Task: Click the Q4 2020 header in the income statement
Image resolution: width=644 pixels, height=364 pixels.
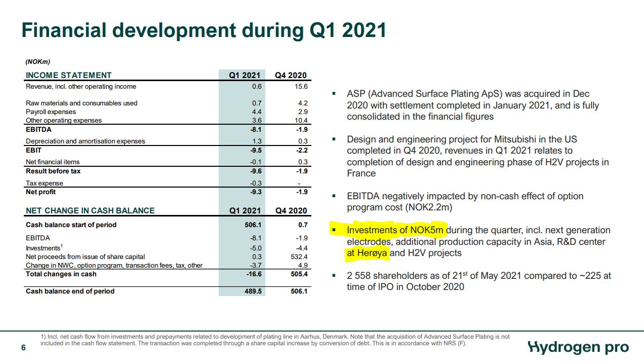Action: pyautogui.click(x=291, y=76)
